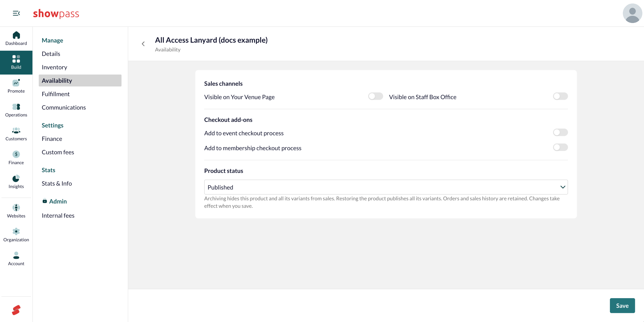Open the Product status Published dropdown

click(386, 187)
